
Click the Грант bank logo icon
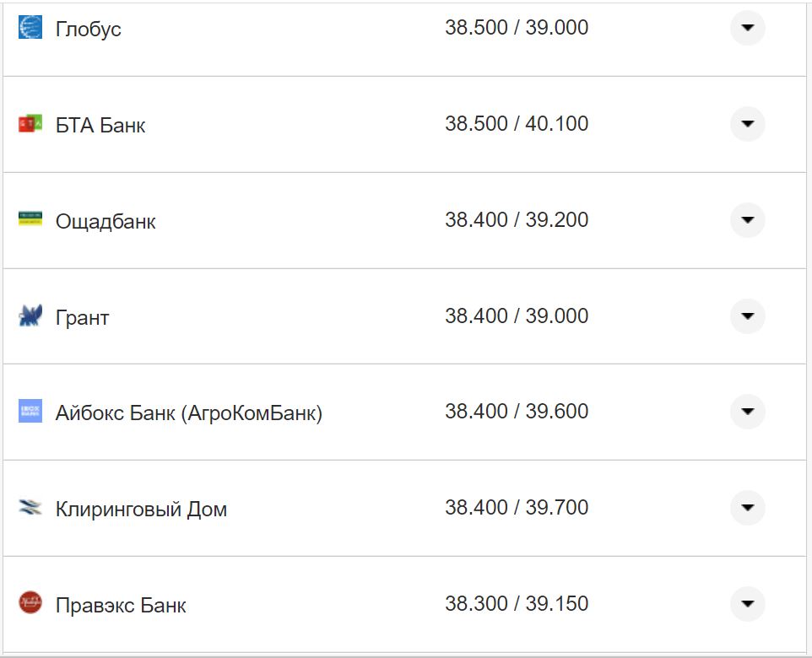coord(30,316)
